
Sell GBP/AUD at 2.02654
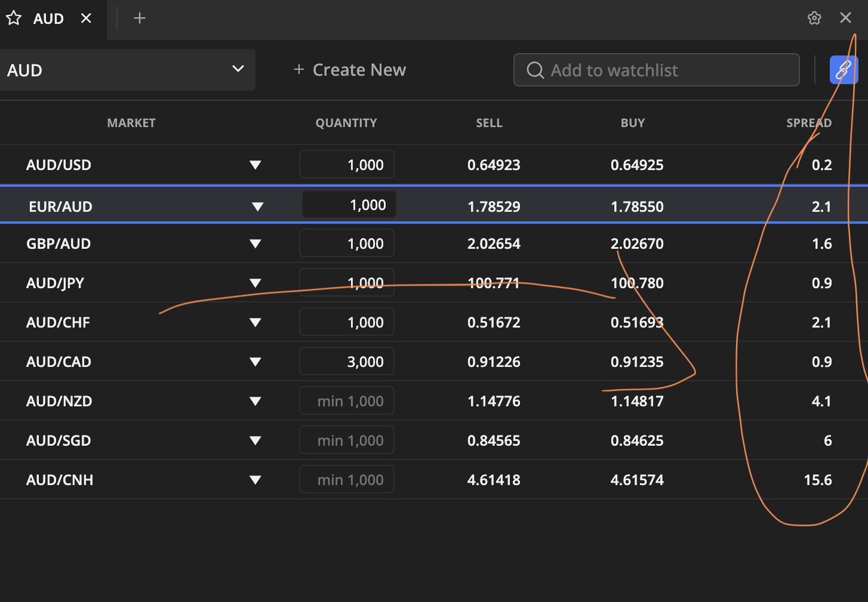tap(494, 243)
